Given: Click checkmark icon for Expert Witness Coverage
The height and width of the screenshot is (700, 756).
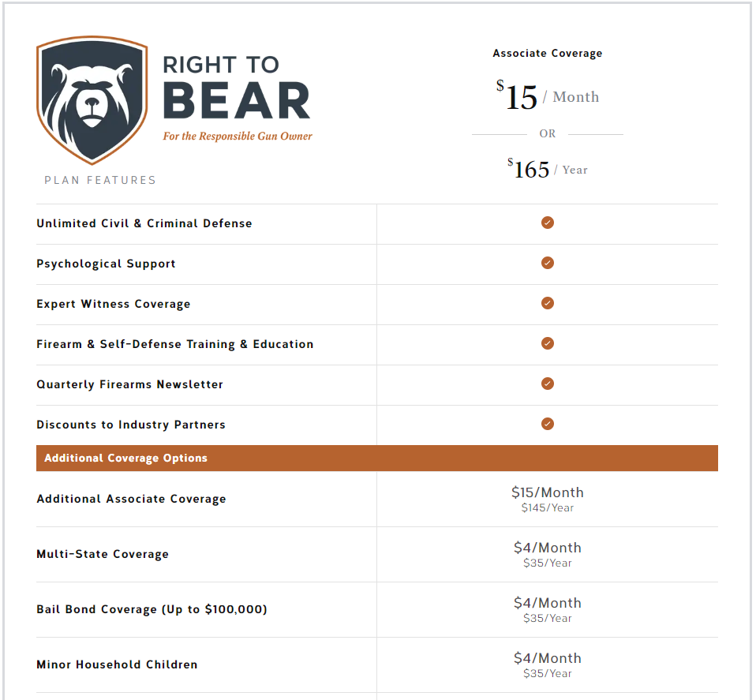Looking at the screenshot, I should tap(547, 303).
